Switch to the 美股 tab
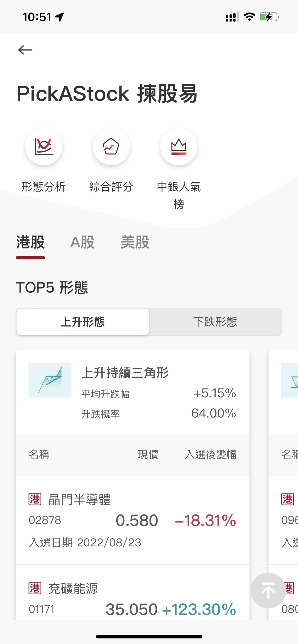 (x=135, y=242)
